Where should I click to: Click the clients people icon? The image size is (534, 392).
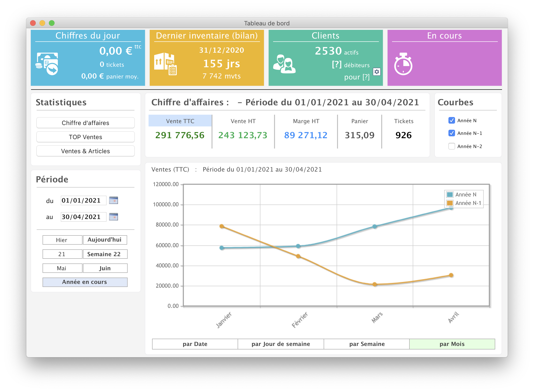pyautogui.click(x=284, y=64)
